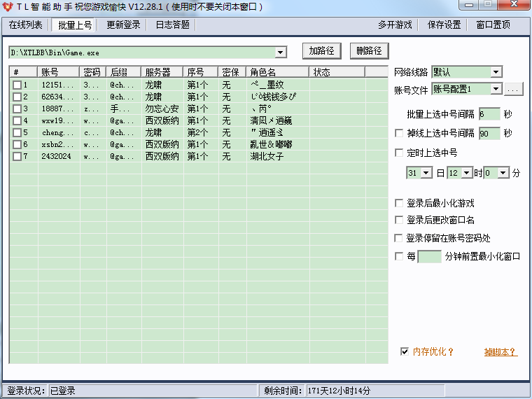The height and width of the screenshot is (399, 532).
Task: Open the 日志答题 tab
Action: pos(172,24)
